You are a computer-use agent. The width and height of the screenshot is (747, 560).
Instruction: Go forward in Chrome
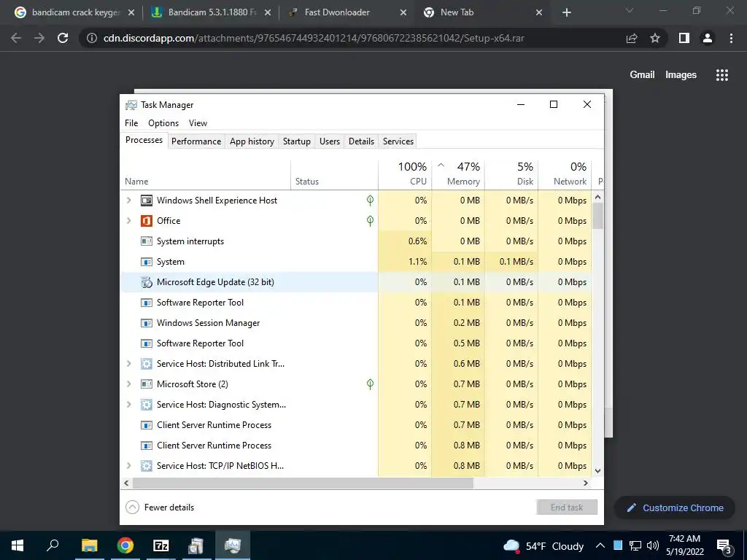click(x=39, y=38)
